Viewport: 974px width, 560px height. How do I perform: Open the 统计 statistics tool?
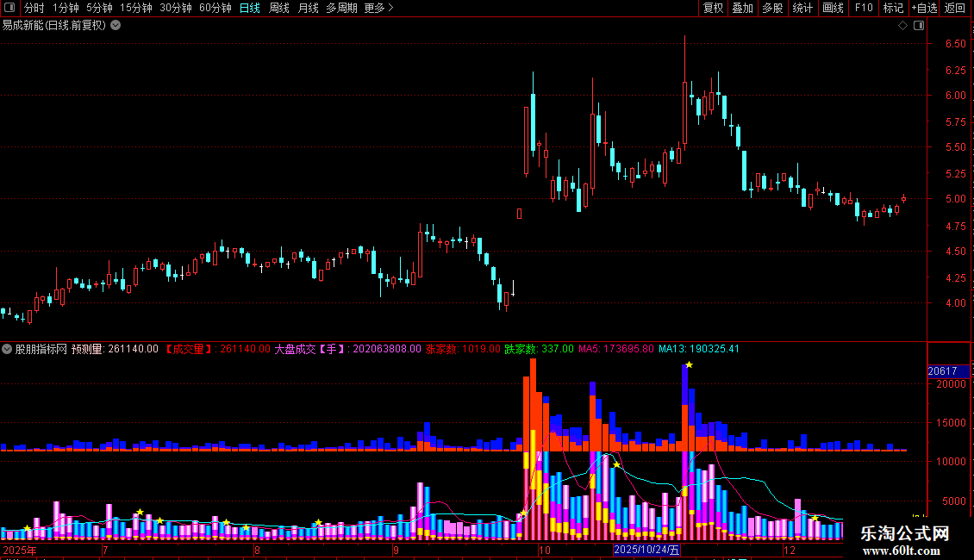pos(802,8)
